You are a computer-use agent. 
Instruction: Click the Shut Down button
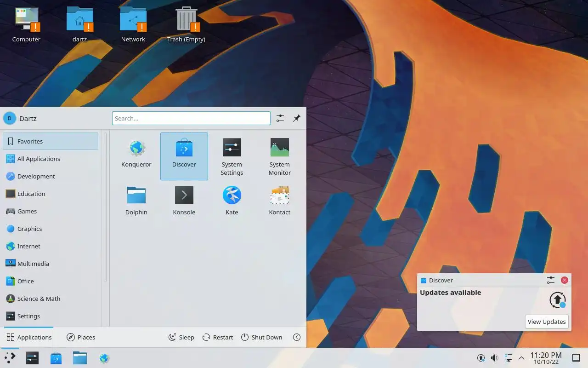click(x=261, y=337)
